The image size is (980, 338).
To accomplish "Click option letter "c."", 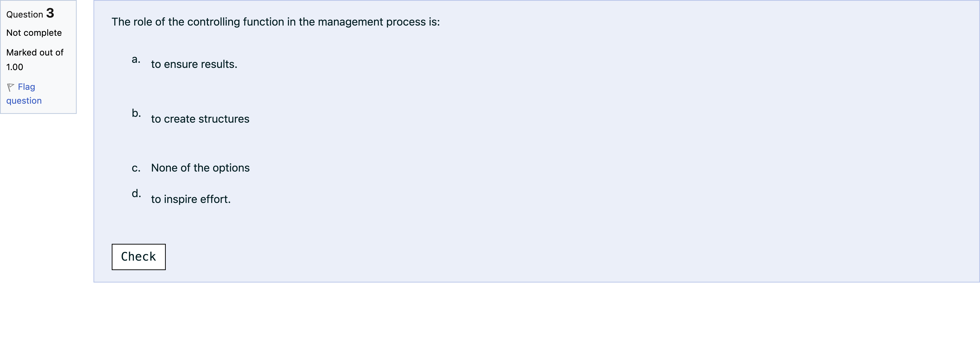I will point(136,168).
